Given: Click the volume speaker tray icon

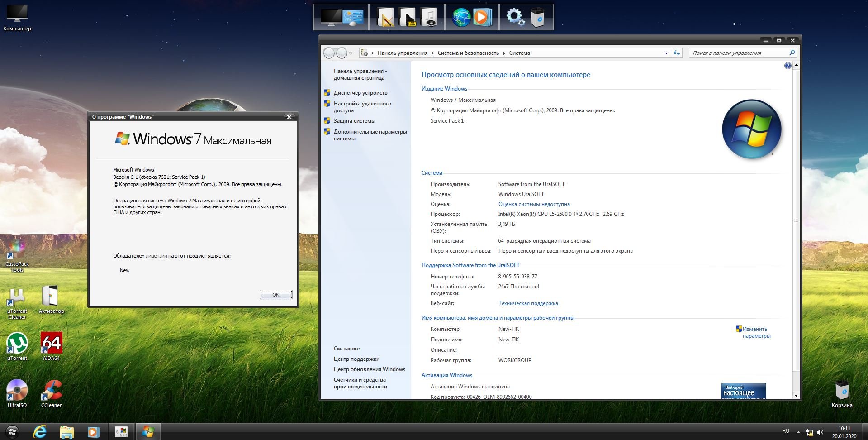Looking at the screenshot, I should [x=820, y=432].
